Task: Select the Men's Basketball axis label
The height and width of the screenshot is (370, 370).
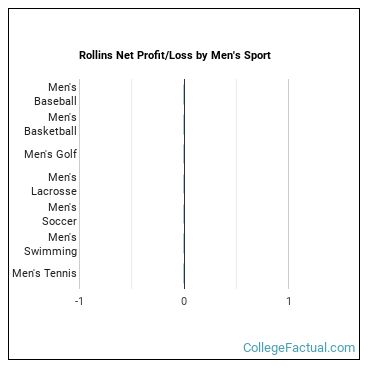Action: click(50, 124)
